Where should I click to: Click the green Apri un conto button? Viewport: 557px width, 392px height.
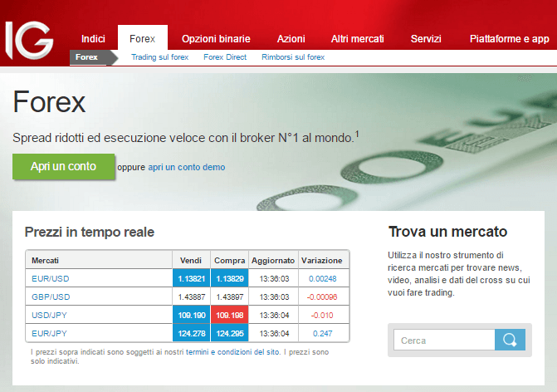(x=64, y=166)
